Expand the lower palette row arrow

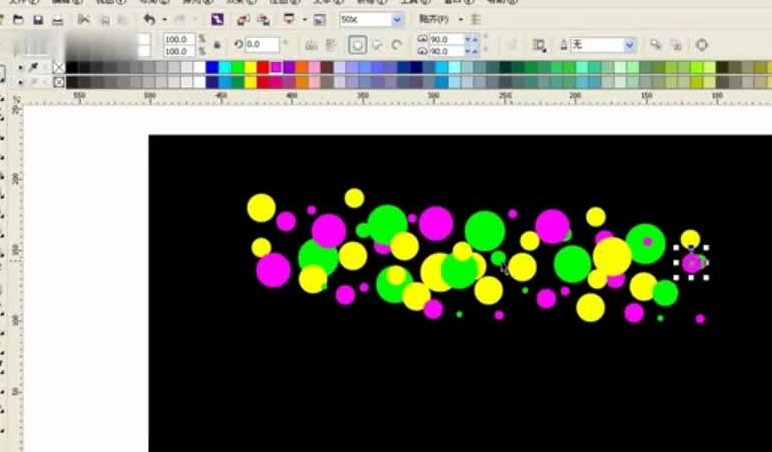[x=20, y=82]
